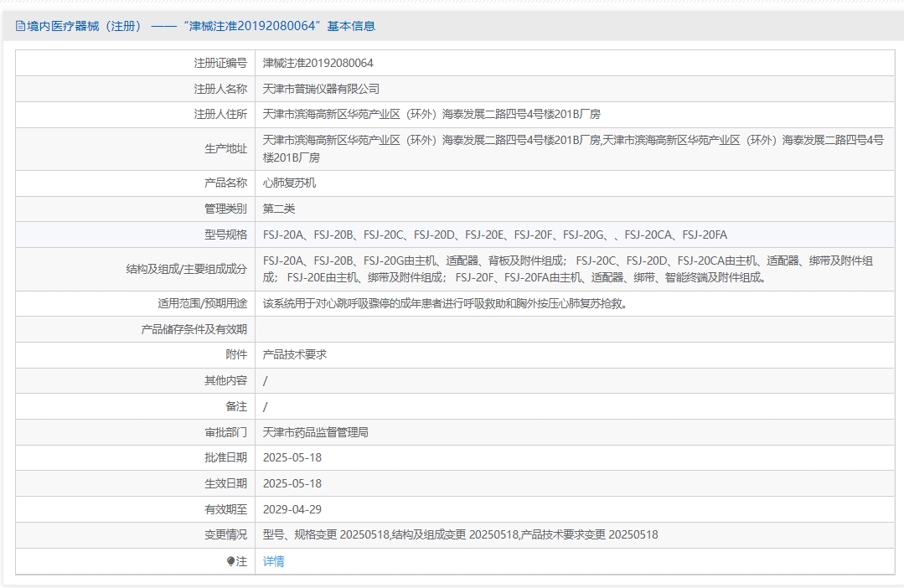Select the 第二类 value
Screen dimensions: 904x588
pyautogui.click(x=279, y=209)
